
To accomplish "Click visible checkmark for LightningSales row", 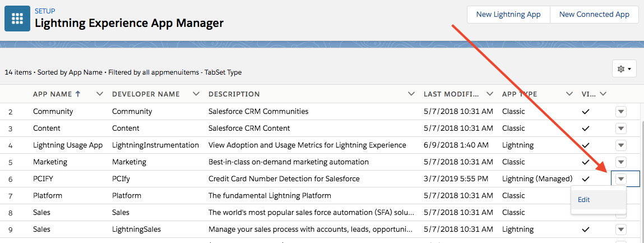I will point(586,230).
